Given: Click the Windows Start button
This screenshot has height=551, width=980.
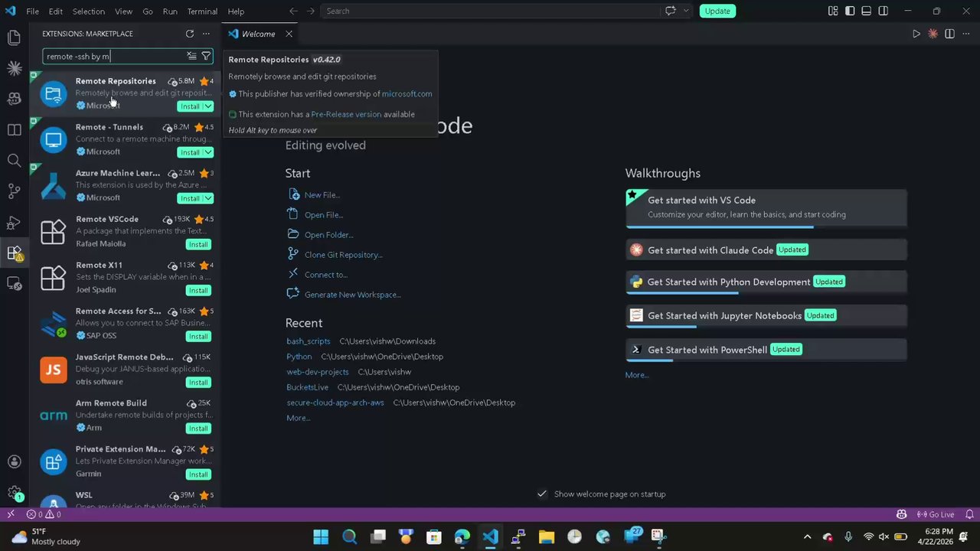Looking at the screenshot, I should coord(321,536).
